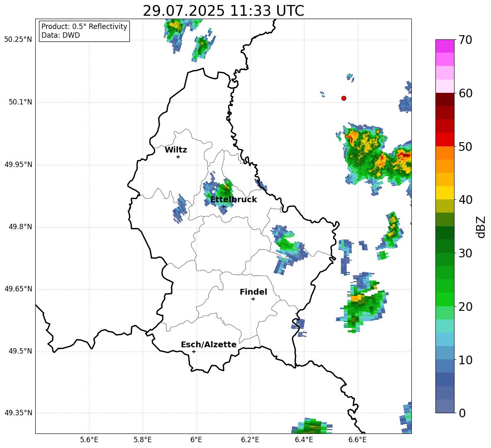
Task: Click the 40 dBZ colorbar tick label
Action: (x=465, y=200)
